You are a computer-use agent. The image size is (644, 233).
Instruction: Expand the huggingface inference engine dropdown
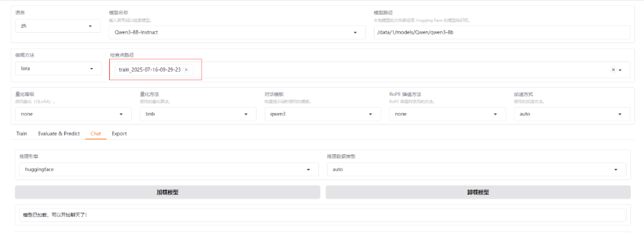(x=169, y=169)
